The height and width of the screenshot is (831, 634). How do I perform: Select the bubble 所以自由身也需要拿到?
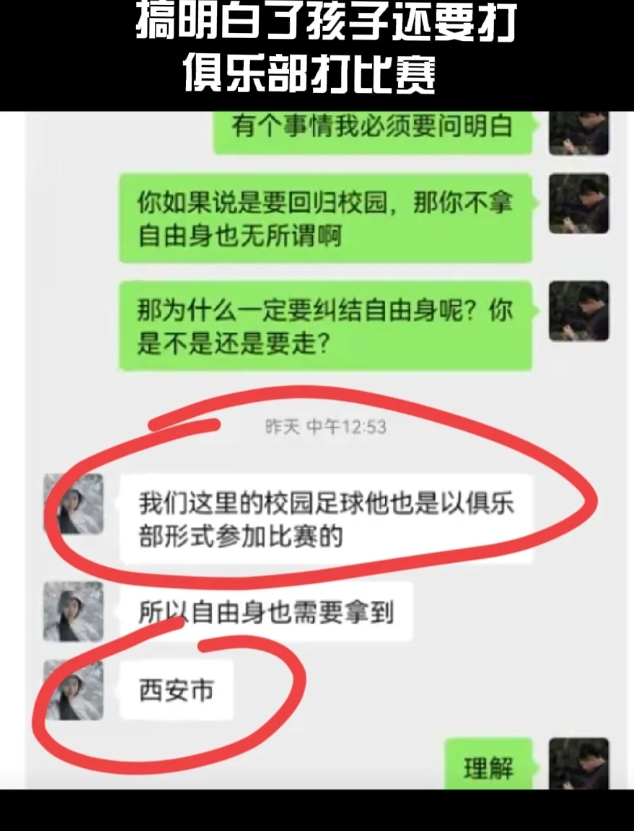[266, 612]
